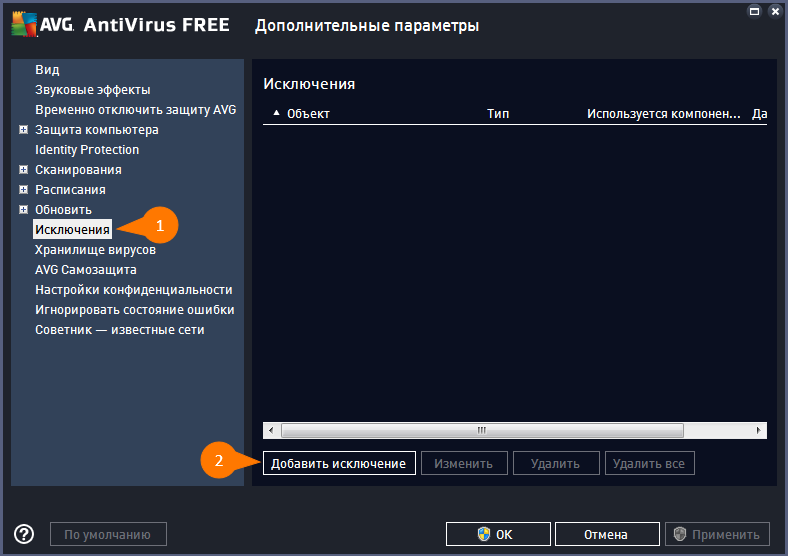Open Настройки конфиденциальности
The image size is (788, 556).
pos(134,290)
